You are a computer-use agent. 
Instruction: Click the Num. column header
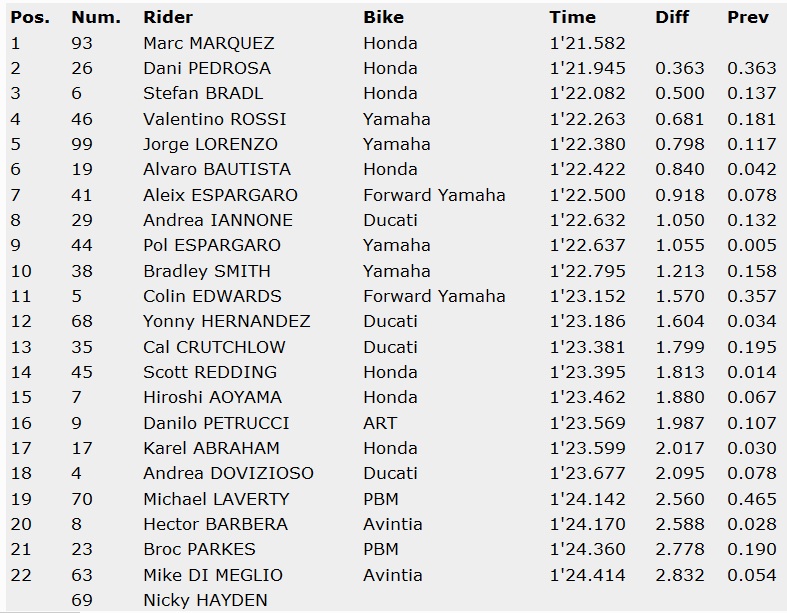tap(96, 17)
